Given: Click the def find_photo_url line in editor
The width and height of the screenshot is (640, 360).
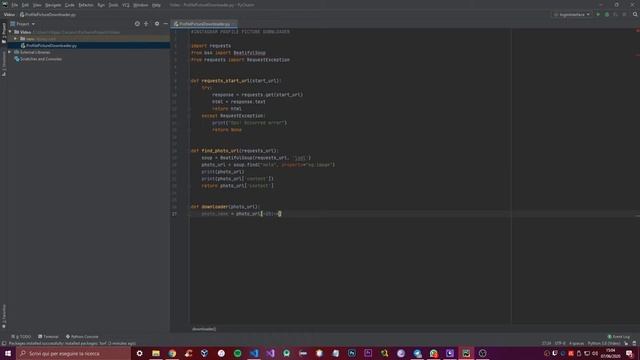Looking at the screenshot, I should (235, 151).
